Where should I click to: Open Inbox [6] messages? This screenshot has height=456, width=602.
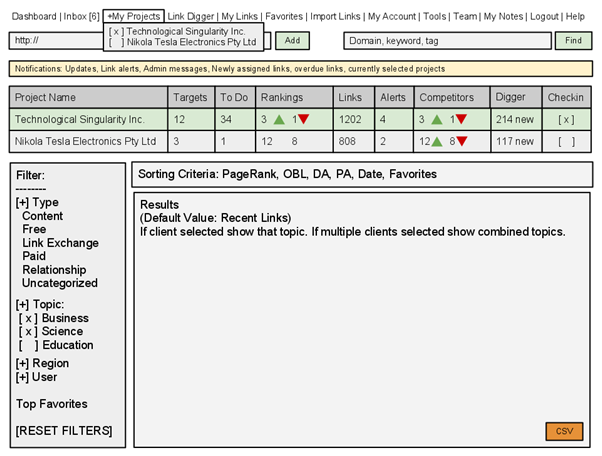81,17
